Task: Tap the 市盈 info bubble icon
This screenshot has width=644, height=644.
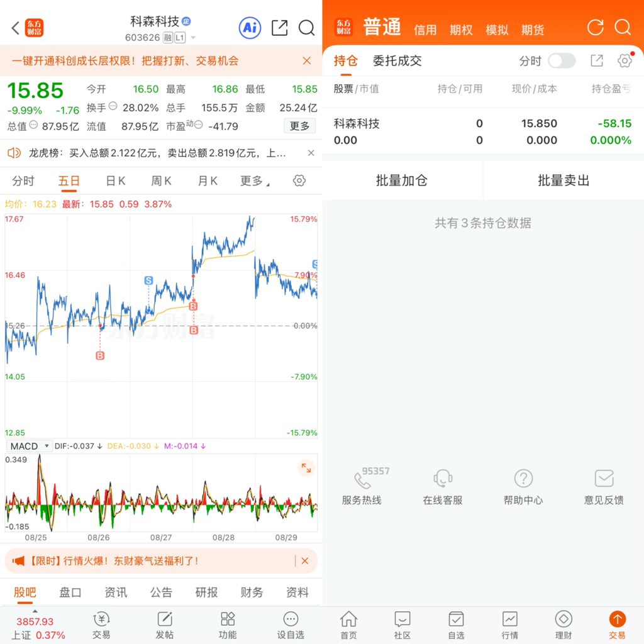Action: click(198, 125)
